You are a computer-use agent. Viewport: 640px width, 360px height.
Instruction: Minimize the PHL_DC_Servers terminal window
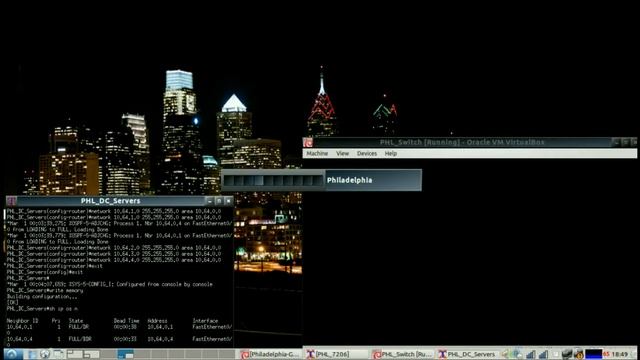[x=210, y=201]
